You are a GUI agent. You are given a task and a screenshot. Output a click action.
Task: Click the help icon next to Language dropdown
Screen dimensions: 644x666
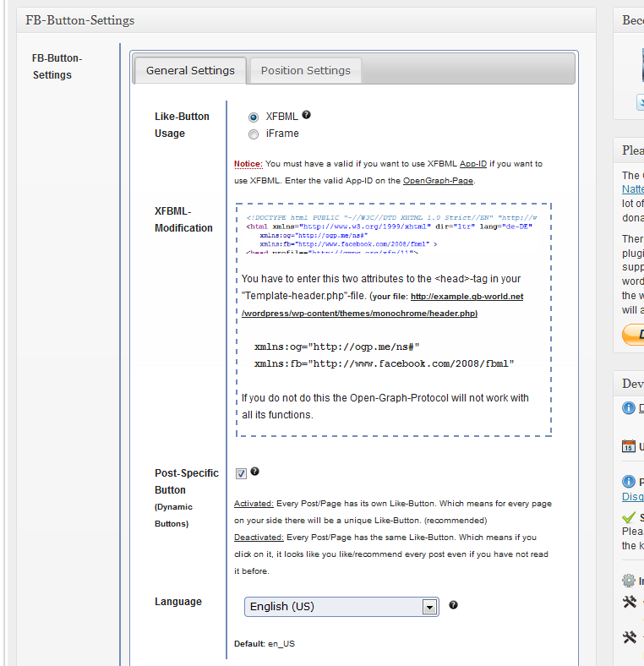453,605
